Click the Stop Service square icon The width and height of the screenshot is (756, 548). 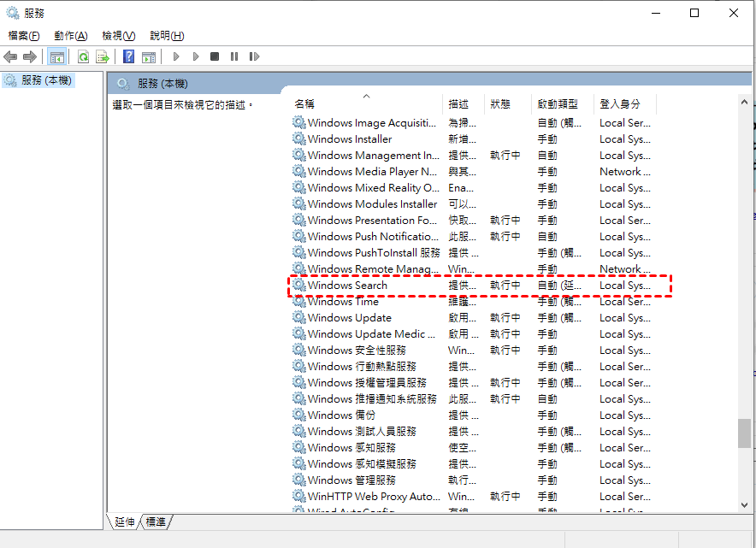(215, 57)
